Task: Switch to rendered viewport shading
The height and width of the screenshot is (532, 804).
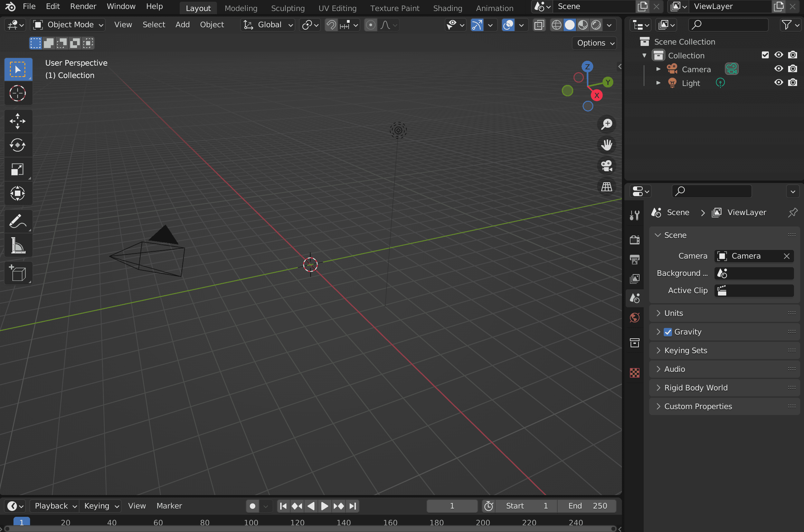Action: [596, 25]
